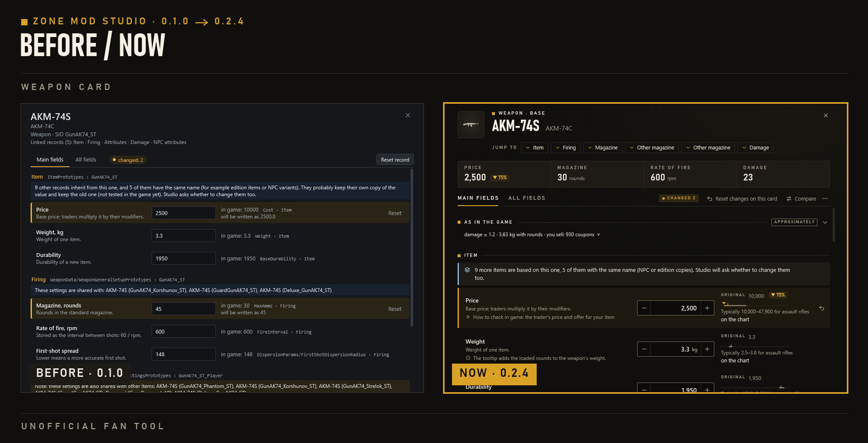
Task: Jump to the Magazine section chip
Action: (603, 148)
